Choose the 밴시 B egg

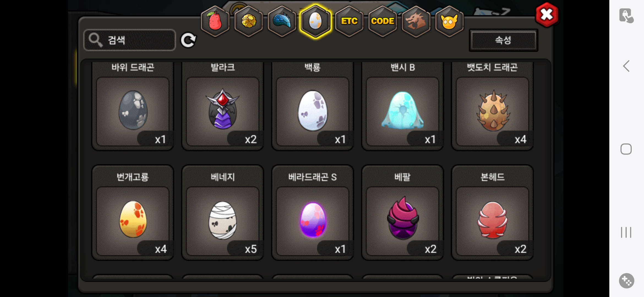pyautogui.click(x=402, y=106)
